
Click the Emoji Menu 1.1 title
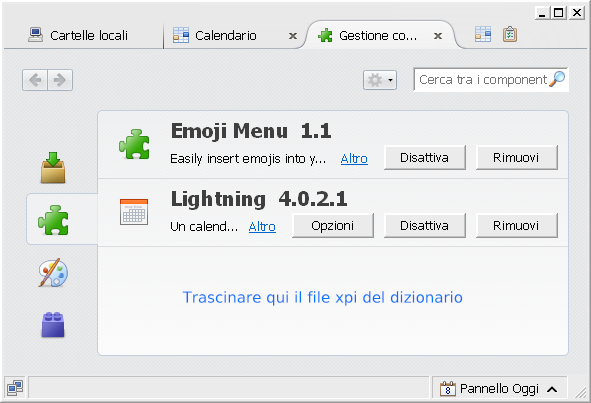251,131
